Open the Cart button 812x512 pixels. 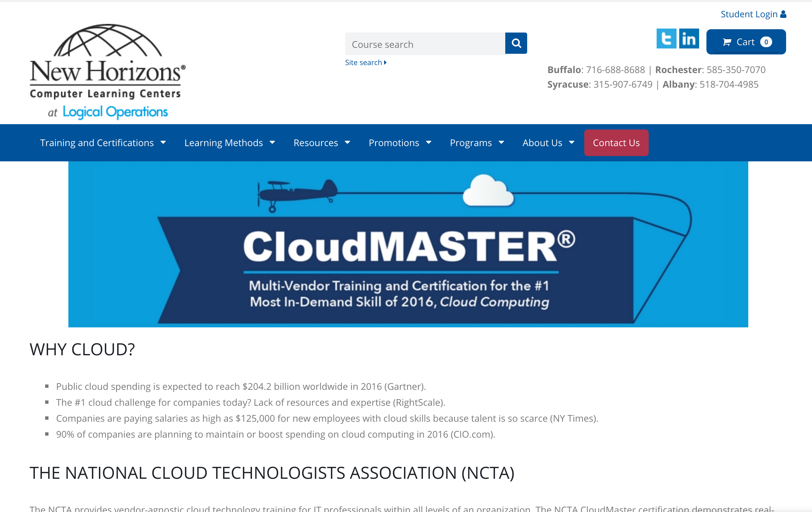pos(746,42)
